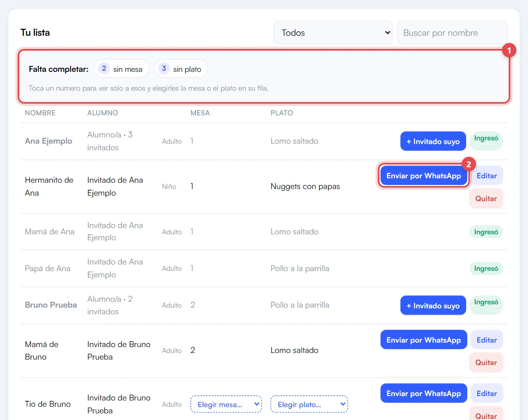
Task: Click Pollo a la parrilla in Papá de Ana row
Action: pyautogui.click(x=300, y=269)
